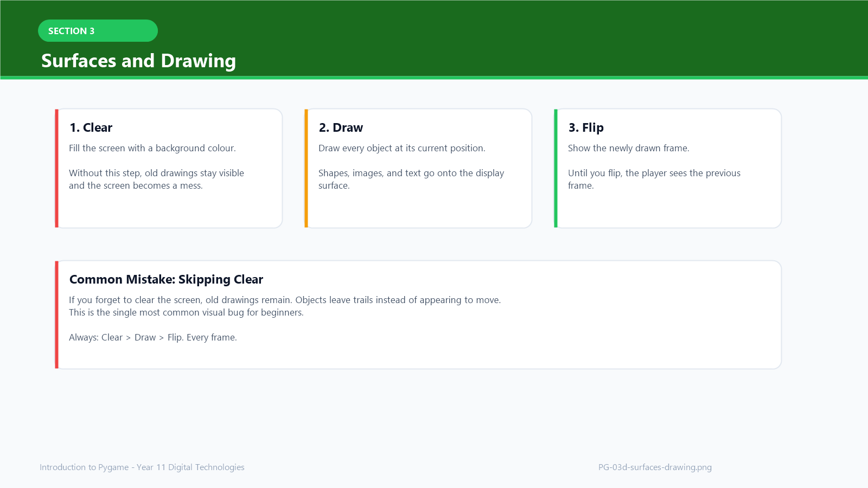Viewport: 868px width, 488px height.
Task: Click 'This is the single most common visual bug' line
Action: click(x=186, y=312)
